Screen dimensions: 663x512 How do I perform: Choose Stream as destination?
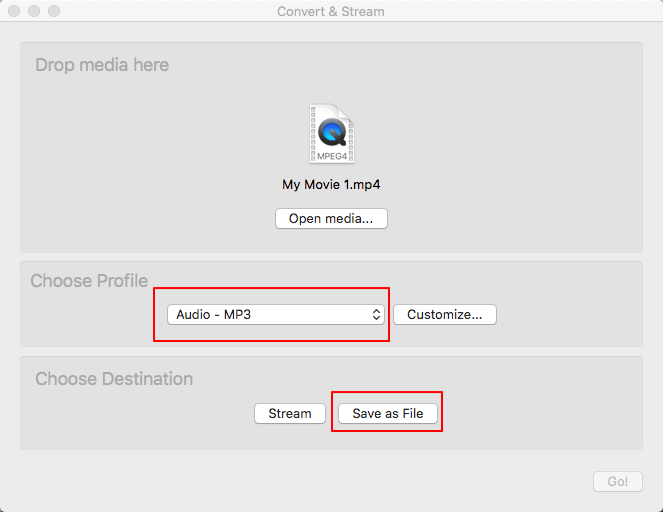[x=289, y=413]
